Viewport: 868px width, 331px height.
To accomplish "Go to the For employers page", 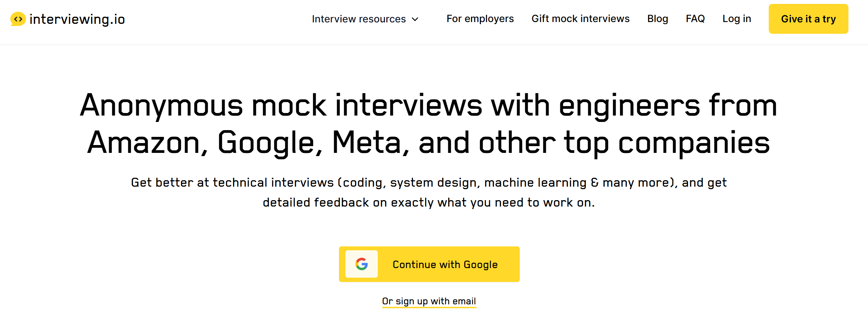I will coord(480,18).
